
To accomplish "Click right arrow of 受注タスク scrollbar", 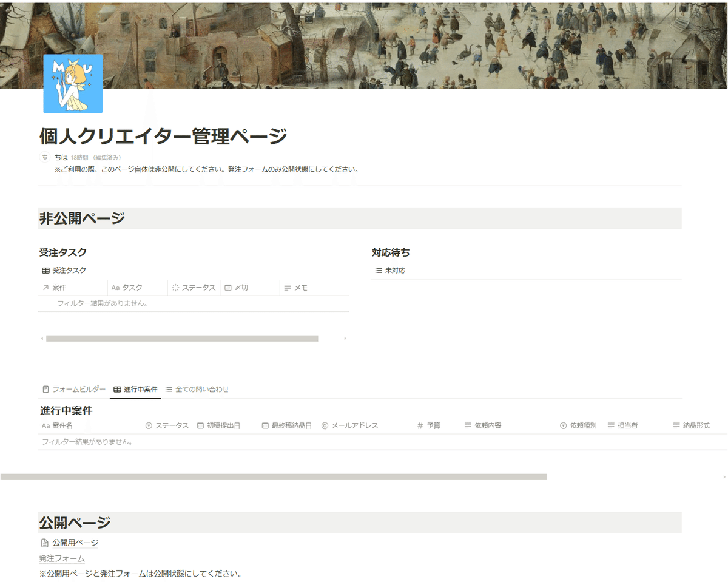I will click(345, 339).
